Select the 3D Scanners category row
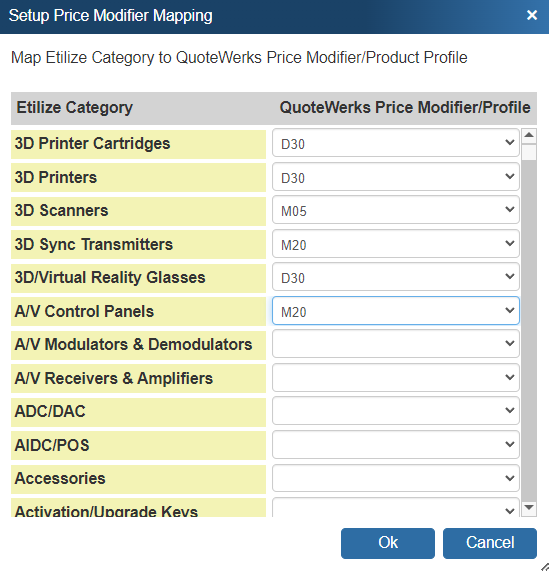 [138, 211]
